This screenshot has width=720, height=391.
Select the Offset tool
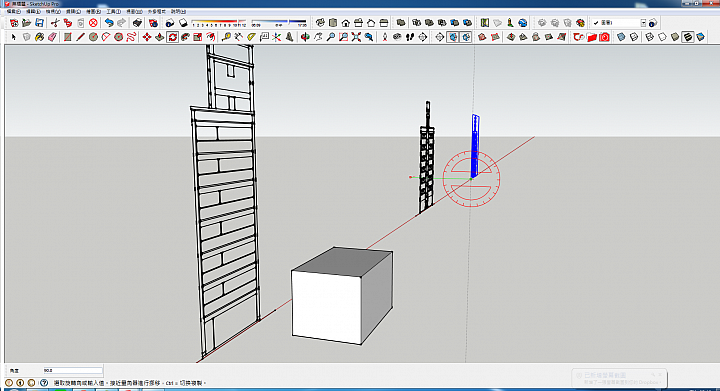(211, 37)
